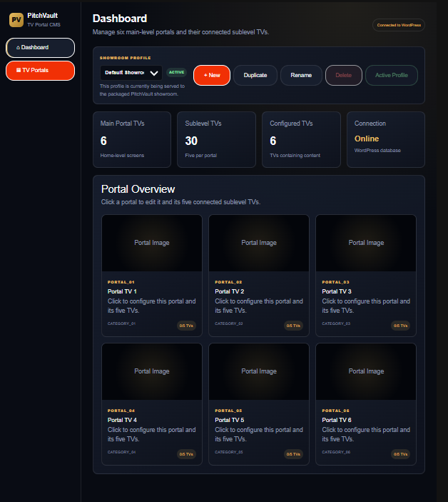Click the Portal TV 3 title
This screenshot has height=502, width=448.
pos(337,291)
